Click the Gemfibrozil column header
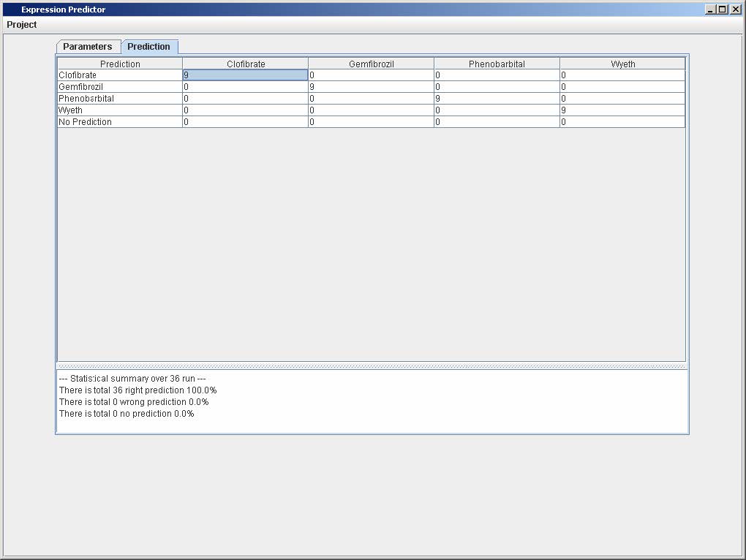 click(371, 64)
